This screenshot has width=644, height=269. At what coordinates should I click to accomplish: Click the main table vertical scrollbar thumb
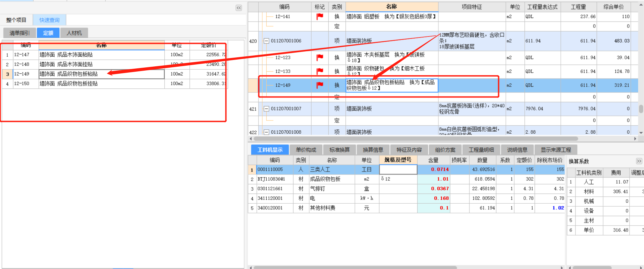click(x=641, y=109)
